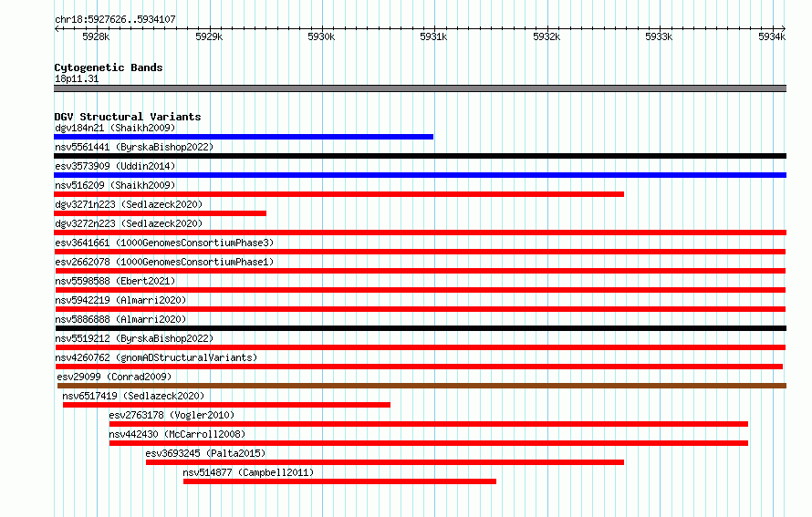812x517 pixels.
Task: Select the red nsv5519212 variant bar
Action: pyautogui.click(x=420, y=347)
